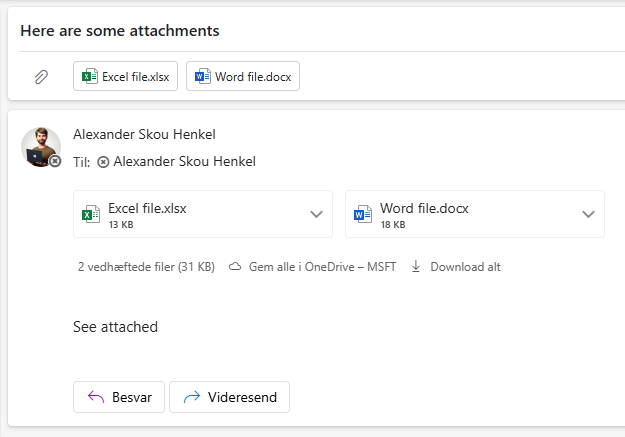Expand options for Word file.docx attachment
The width and height of the screenshot is (625, 437).
pyautogui.click(x=588, y=215)
